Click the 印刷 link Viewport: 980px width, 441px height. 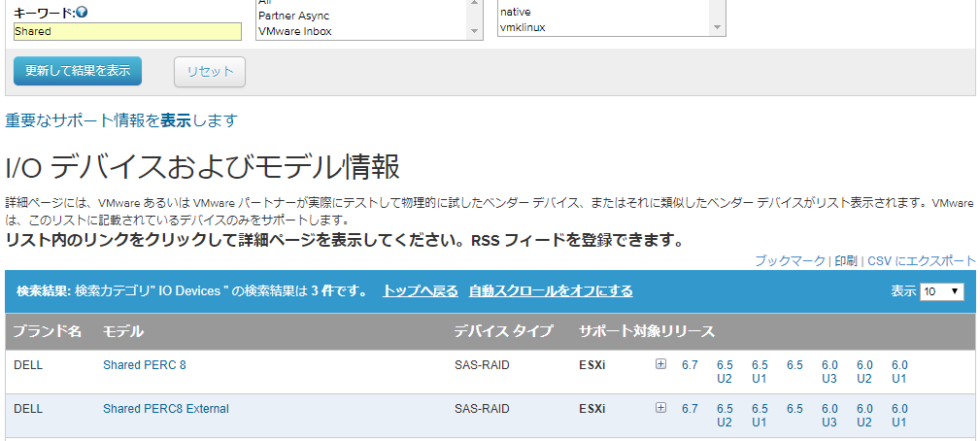click(x=846, y=261)
